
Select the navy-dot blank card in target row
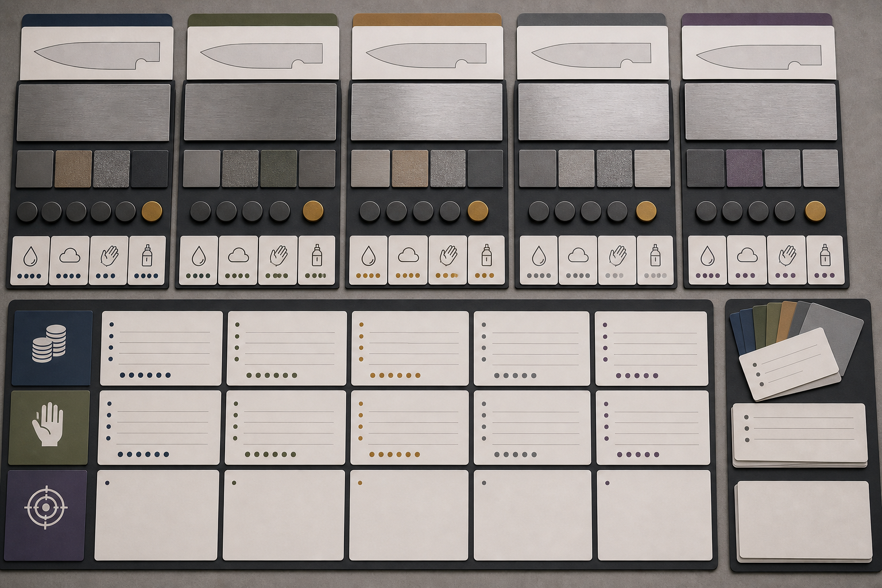tap(157, 515)
